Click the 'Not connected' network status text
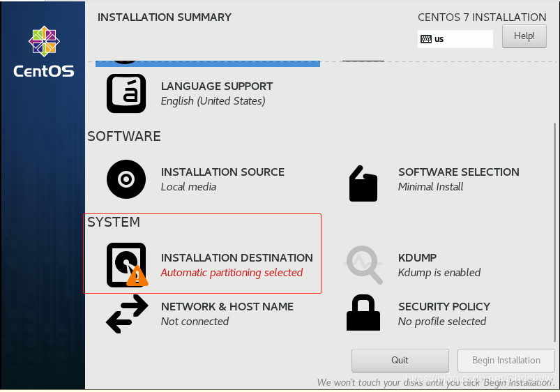The height and width of the screenshot is (392, 560). coord(195,322)
